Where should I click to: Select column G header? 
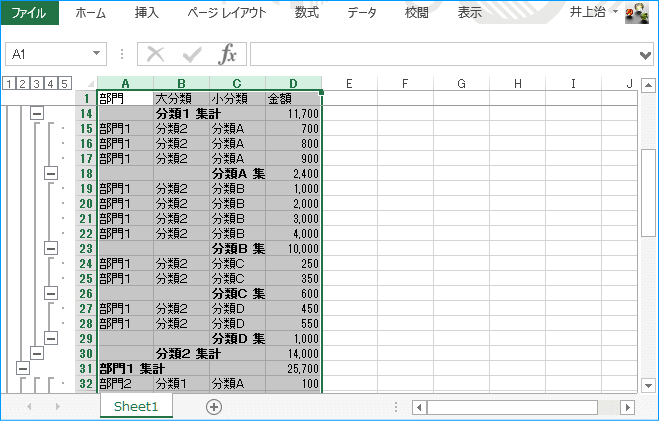coord(461,83)
